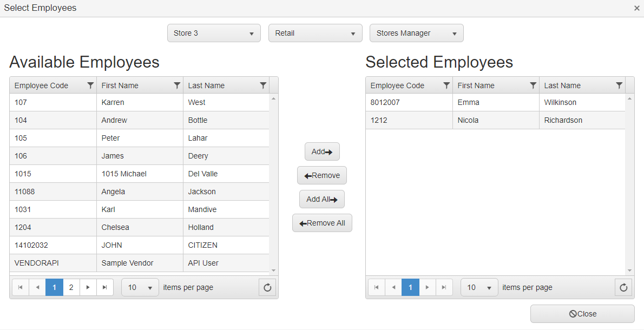Click the Add button
The width and height of the screenshot is (644, 330).
(322, 152)
